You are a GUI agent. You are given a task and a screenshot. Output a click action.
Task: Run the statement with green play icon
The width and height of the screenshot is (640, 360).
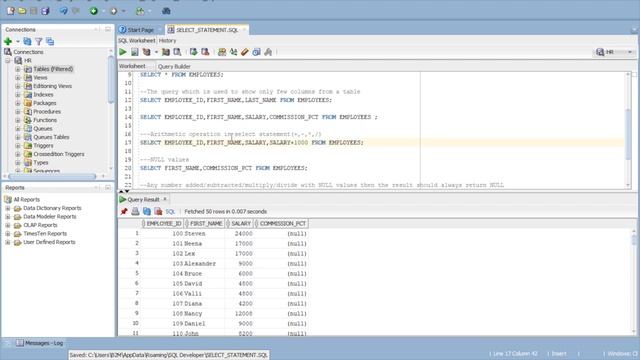[x=123, y=52]
